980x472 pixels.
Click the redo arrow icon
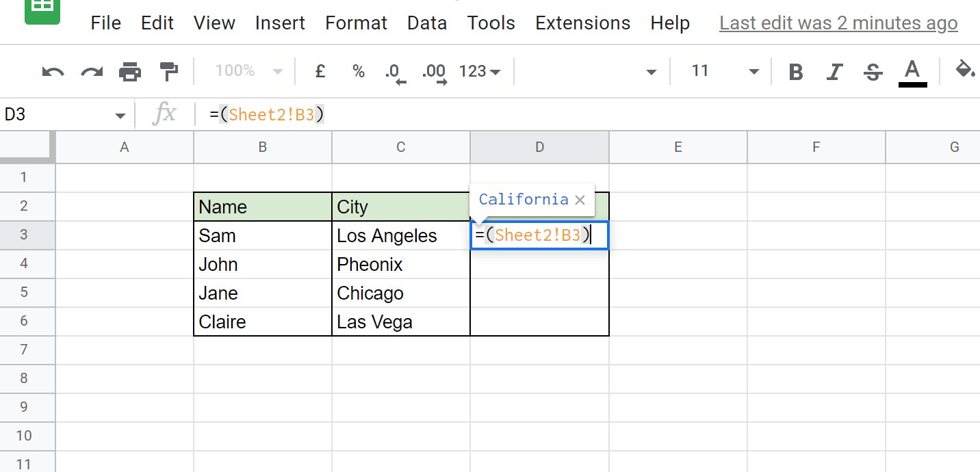pos(91,72)
